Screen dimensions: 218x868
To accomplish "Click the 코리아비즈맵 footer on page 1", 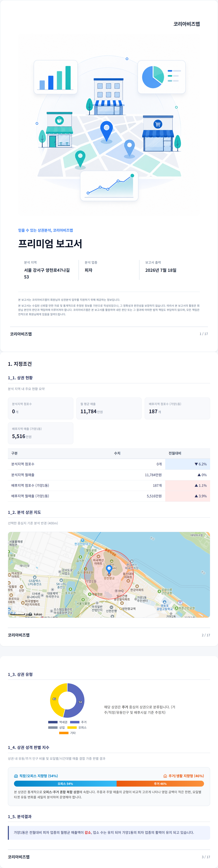I will point(21,334).
